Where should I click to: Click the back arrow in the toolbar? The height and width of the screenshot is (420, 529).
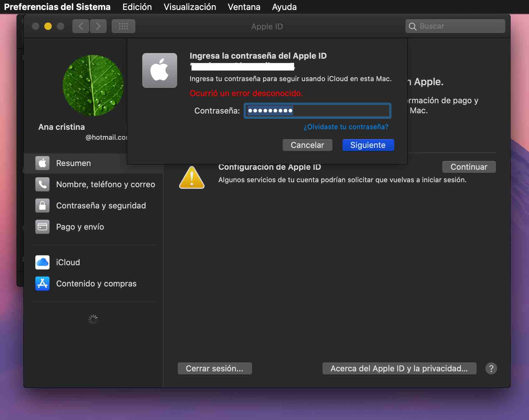coord(81,26)
